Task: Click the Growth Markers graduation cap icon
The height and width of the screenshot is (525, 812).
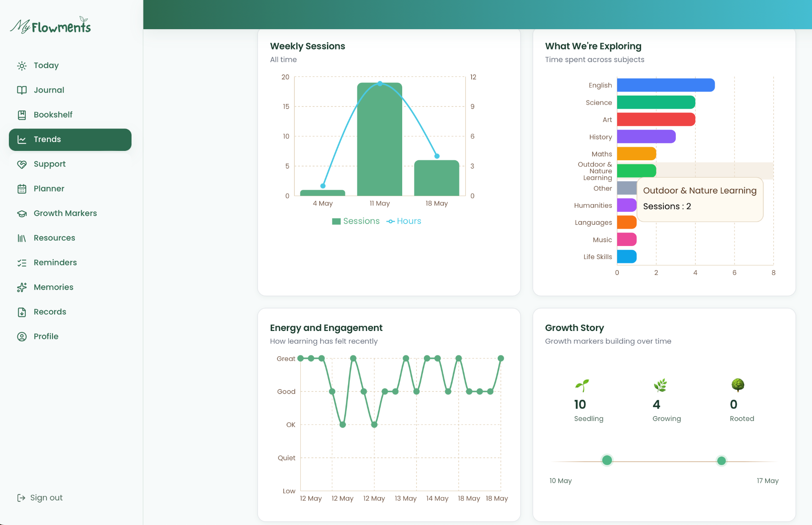Action: coord(22,213)
